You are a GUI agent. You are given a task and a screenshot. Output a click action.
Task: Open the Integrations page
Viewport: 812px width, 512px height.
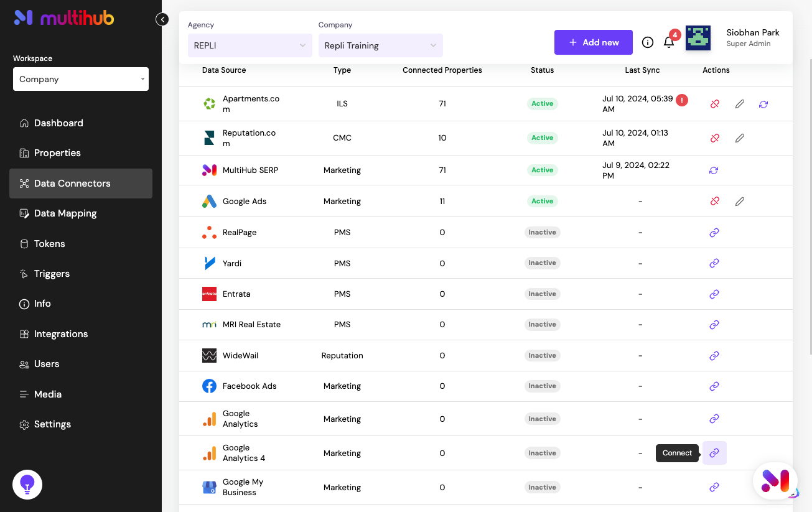click(81, 334)
